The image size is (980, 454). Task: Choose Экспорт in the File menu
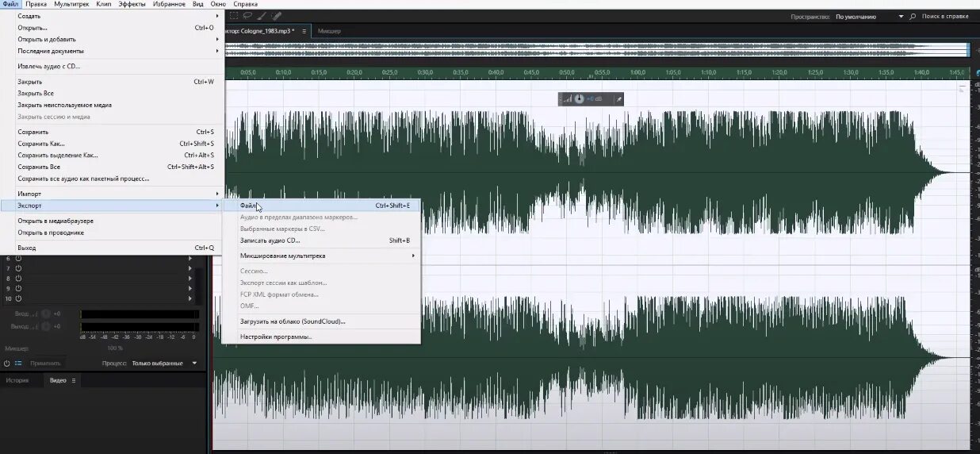point(112,206)
